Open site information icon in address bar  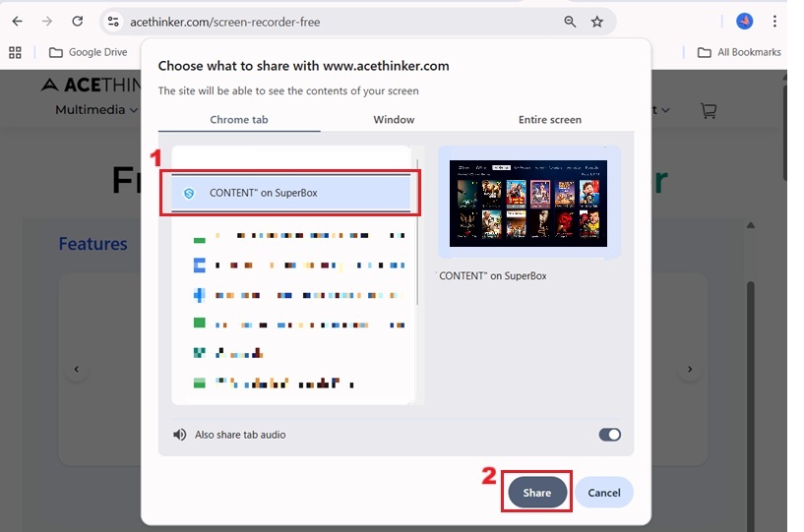click(113, 22)
